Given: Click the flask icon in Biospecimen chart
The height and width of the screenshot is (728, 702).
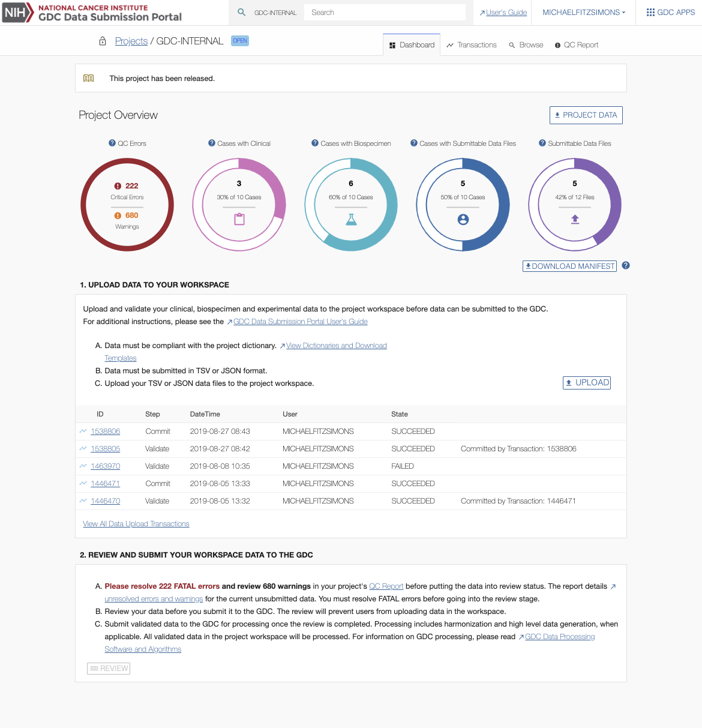Looking at the screenshot, I should tap(351, 220).
